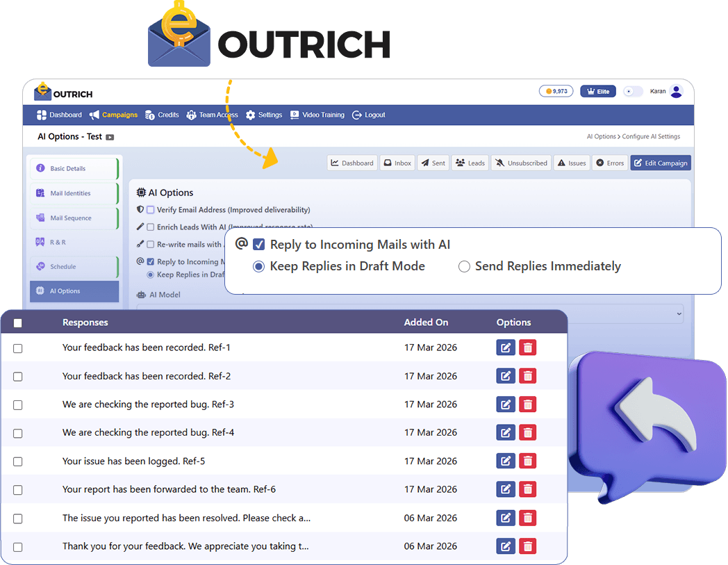This screenshot has width=728, height=565.
Task: Select Send Replies Immediately option
Action: (464, 267)
